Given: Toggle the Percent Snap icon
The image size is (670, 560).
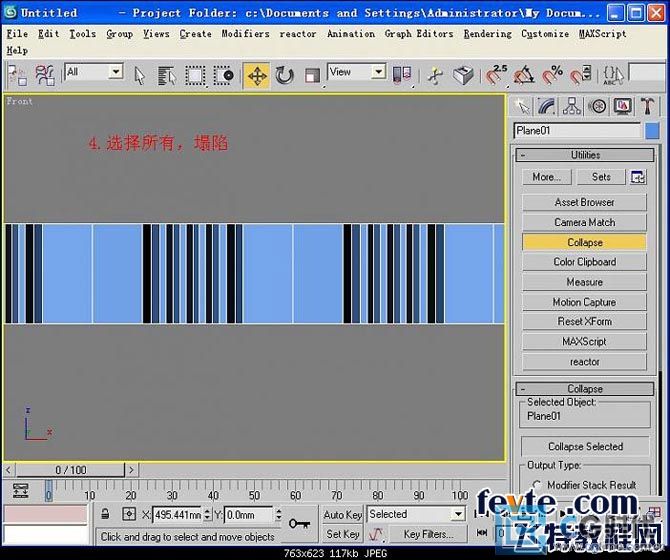Looking at the screenshot, I should [x=552, y=76].
